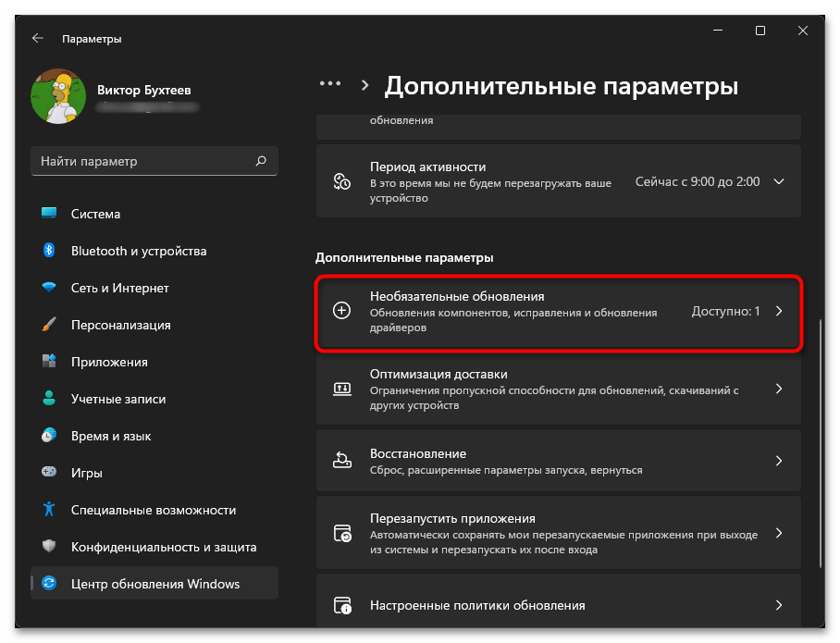Open Необязательные обновления
The image size is (840, 643).
(559, 312)
